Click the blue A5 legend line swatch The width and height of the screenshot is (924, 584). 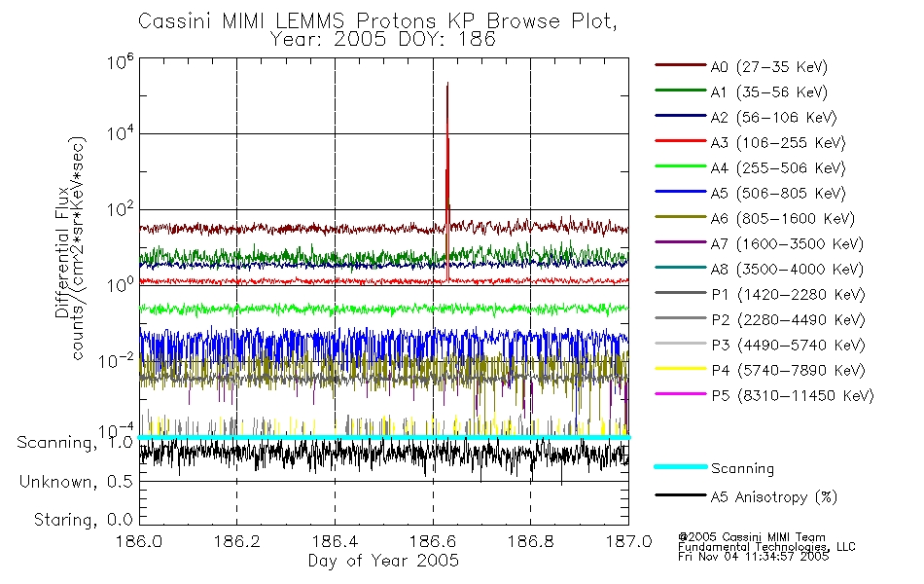click(x=681, y=191)
